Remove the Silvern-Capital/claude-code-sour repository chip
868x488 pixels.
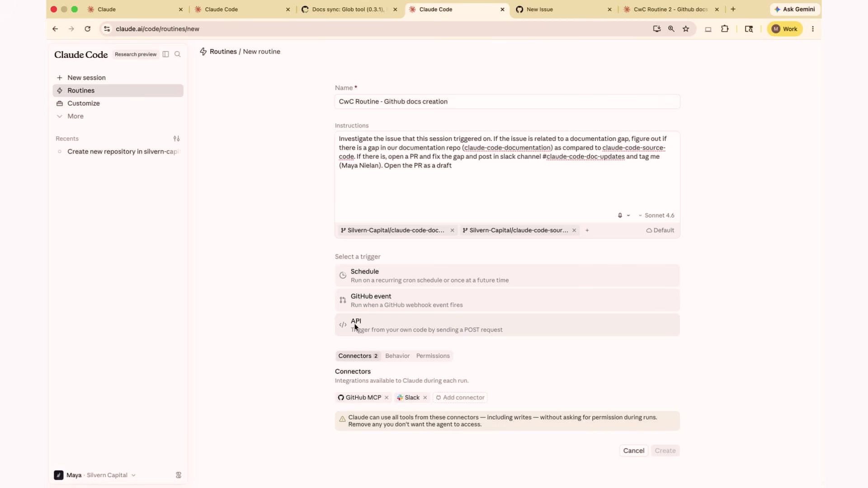coord(574,230)
